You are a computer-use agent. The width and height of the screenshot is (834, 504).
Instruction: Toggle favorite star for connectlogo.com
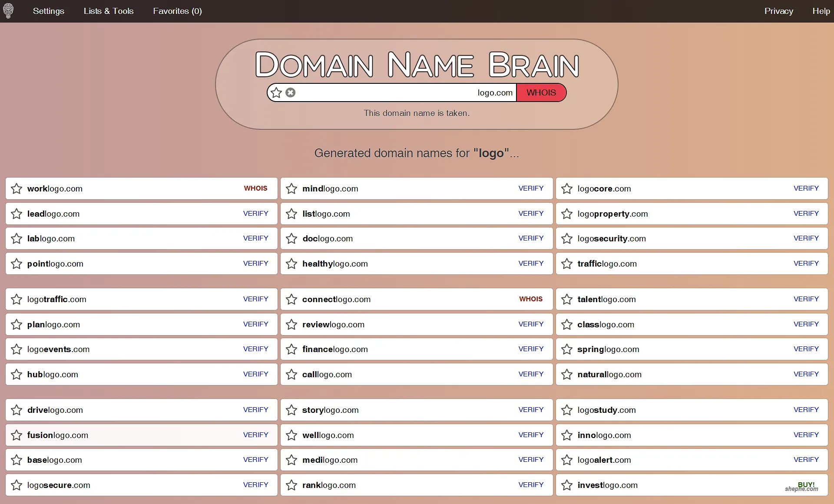tap(291, 299)
